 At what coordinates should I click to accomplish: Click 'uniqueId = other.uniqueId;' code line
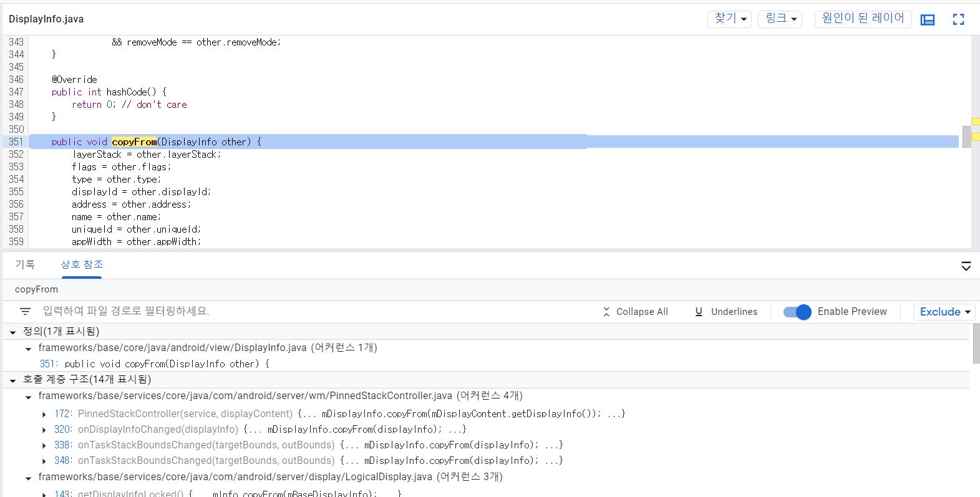click(x=136, y=229)
